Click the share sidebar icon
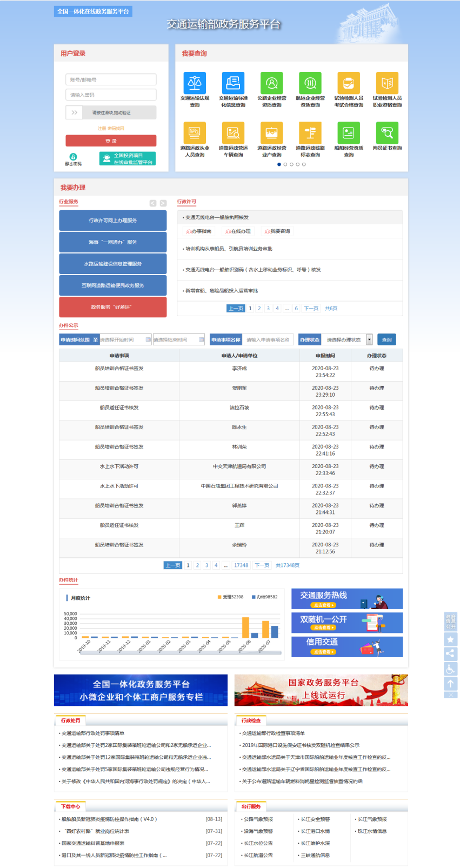The image size is (460, 868). tap(451, 654)
